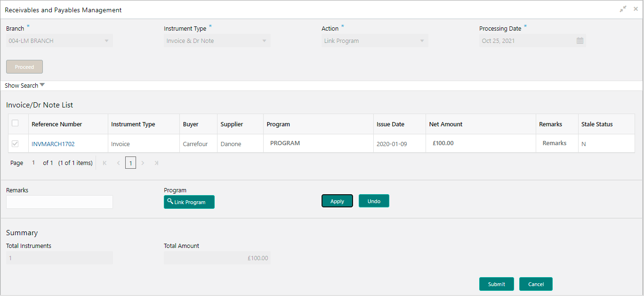The width and height of the screenshot is (644, 296).
Task: Tick the select-all checkbox in the table header
Action: [x=15, y=123]
